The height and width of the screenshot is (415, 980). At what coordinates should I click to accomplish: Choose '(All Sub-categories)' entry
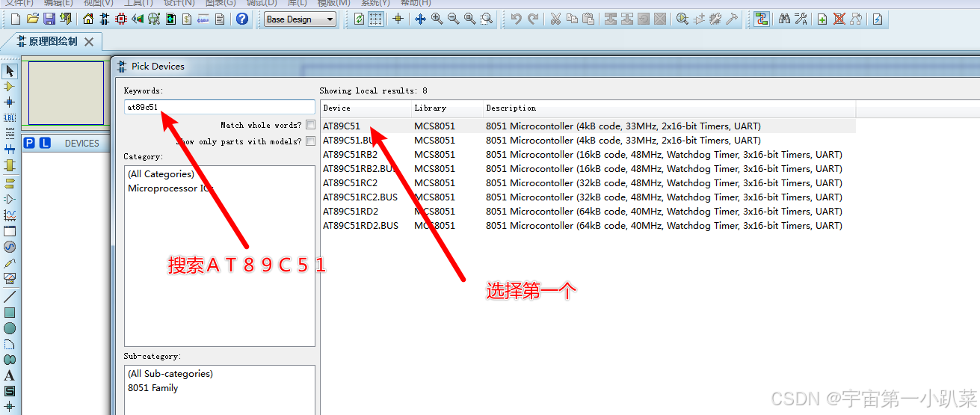(x=170, y=374)
